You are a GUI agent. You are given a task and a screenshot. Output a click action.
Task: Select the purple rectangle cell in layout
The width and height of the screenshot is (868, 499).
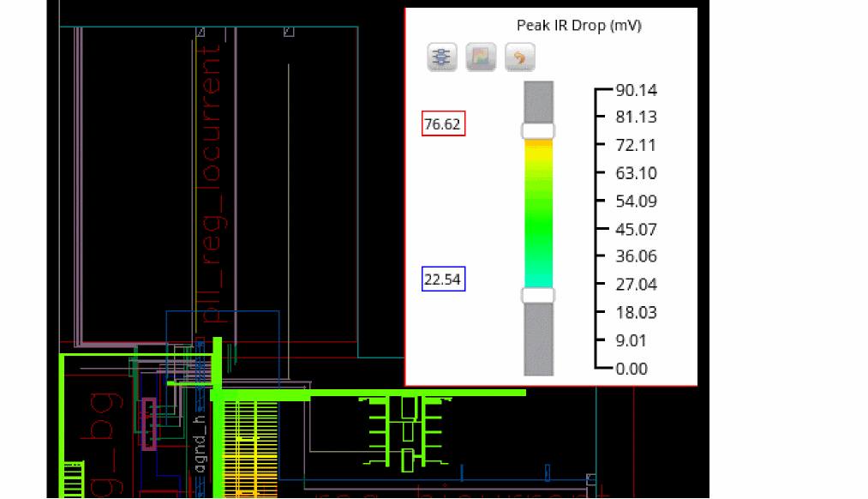148,424
